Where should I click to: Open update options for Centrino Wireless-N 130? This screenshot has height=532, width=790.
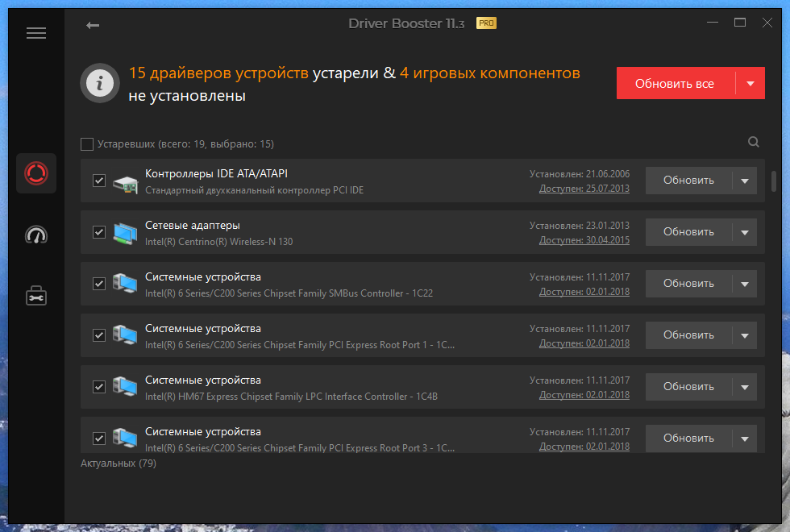click(745, 232)
